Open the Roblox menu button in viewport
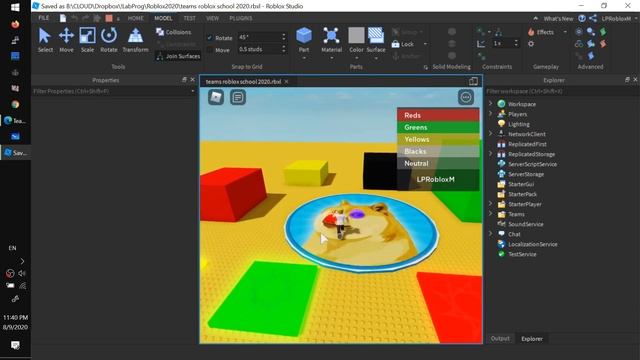The width and height of the screenshot is (640, 360). click(216, 97)
